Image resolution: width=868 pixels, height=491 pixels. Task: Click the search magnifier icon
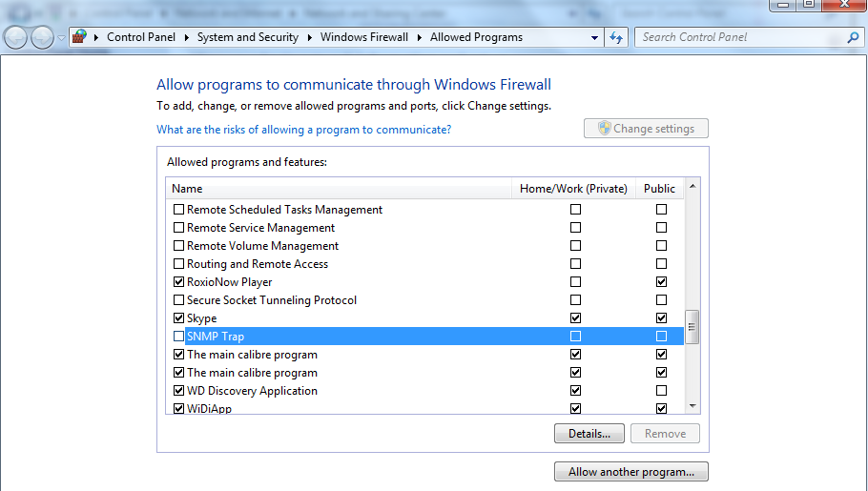click(853, 37)
